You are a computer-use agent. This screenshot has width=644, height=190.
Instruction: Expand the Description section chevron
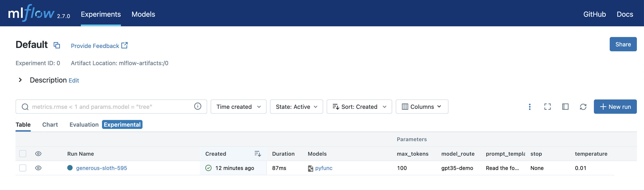(x=20, y=80)
